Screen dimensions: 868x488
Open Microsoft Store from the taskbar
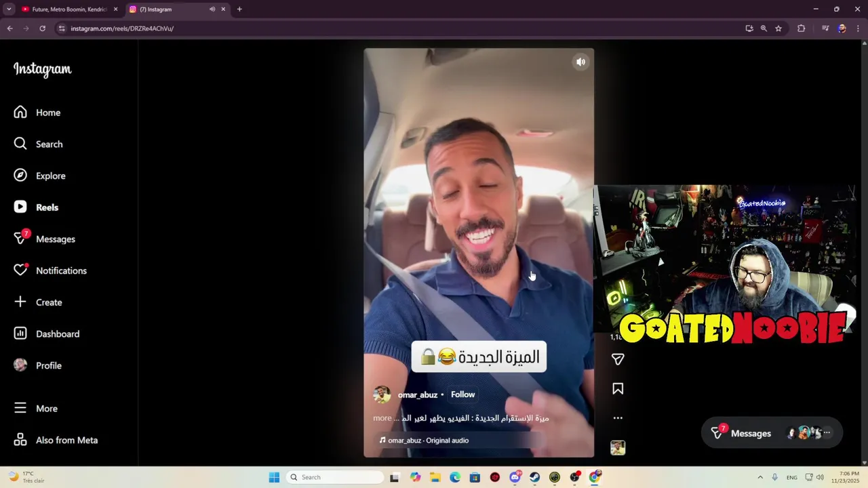475,477
